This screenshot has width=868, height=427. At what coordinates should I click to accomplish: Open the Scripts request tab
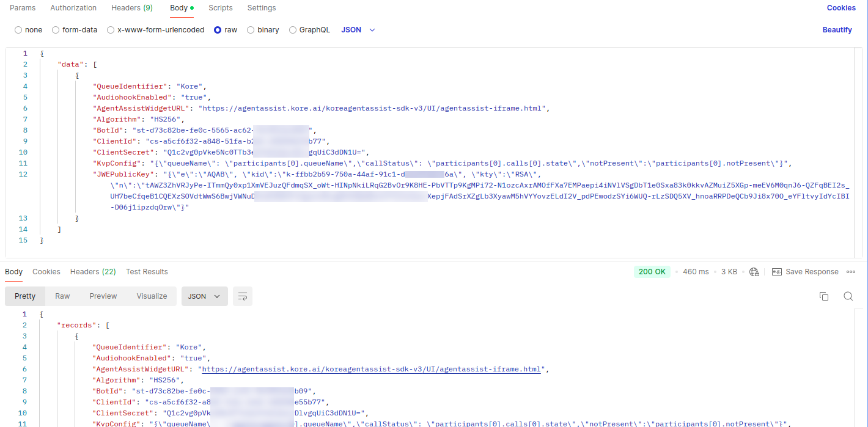coord(221,8)
